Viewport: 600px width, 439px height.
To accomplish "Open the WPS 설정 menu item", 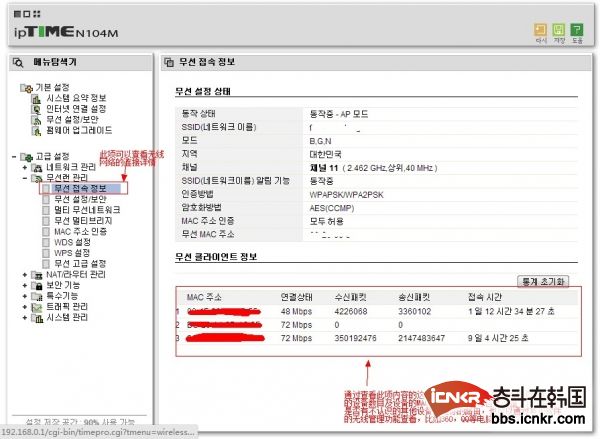I will point(72,253).
